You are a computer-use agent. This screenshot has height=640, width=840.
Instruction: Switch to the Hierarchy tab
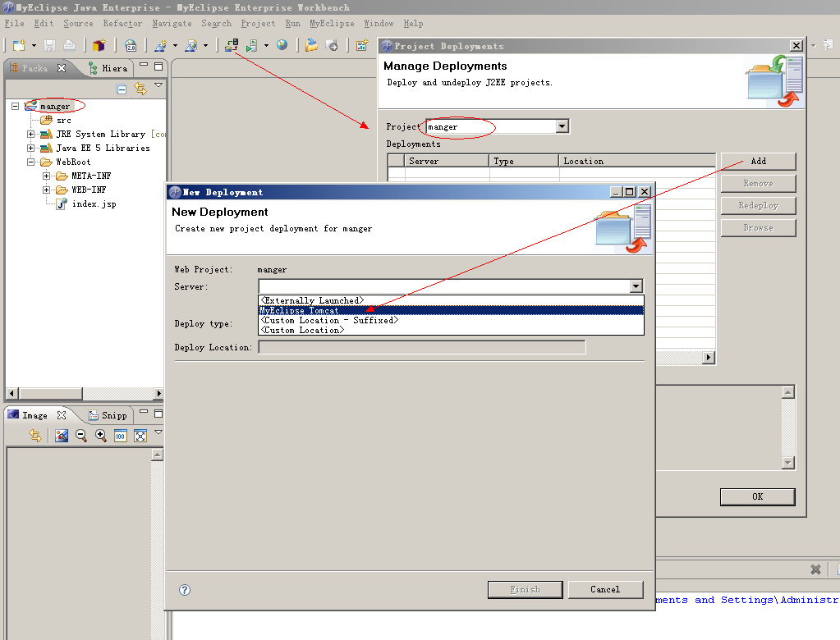(108, 68)
